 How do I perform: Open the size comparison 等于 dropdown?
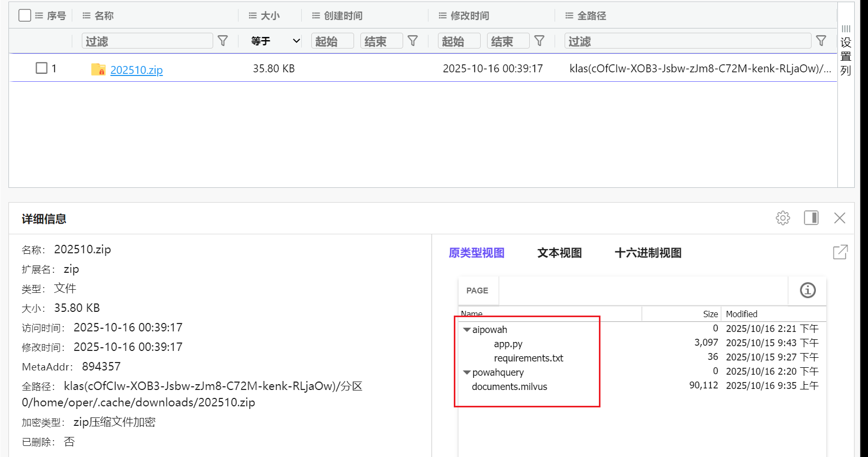point(275,41)
